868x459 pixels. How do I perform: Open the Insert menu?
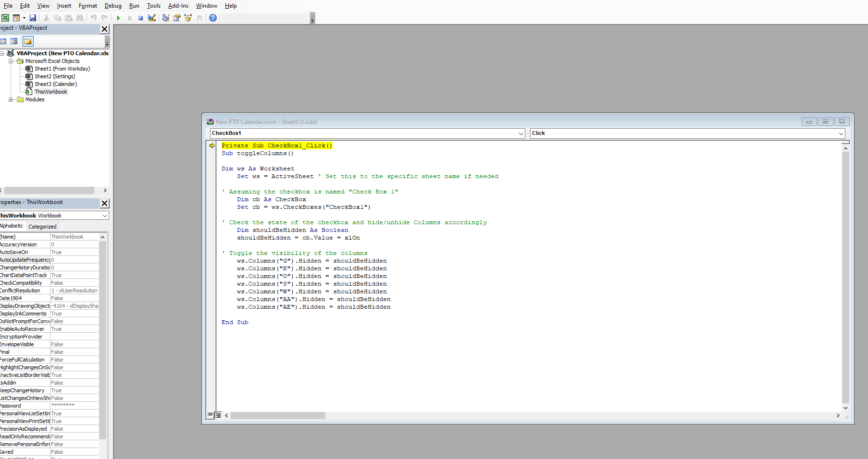[x=64, y=6]
